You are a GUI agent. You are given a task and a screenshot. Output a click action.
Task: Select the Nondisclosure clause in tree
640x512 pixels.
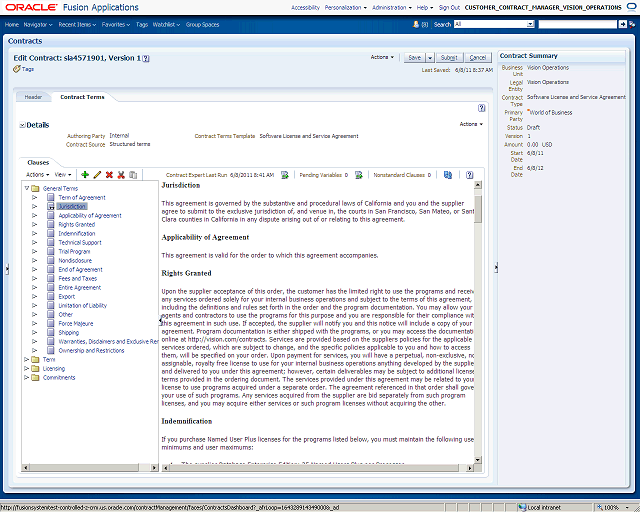click(x=75, y=260)
